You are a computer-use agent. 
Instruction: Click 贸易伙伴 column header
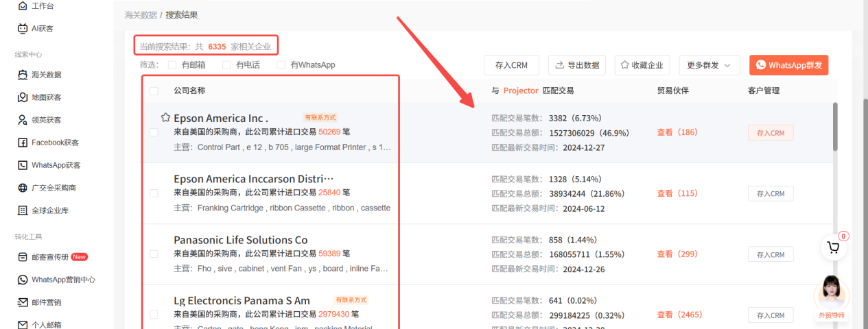(x=672, y=90)
